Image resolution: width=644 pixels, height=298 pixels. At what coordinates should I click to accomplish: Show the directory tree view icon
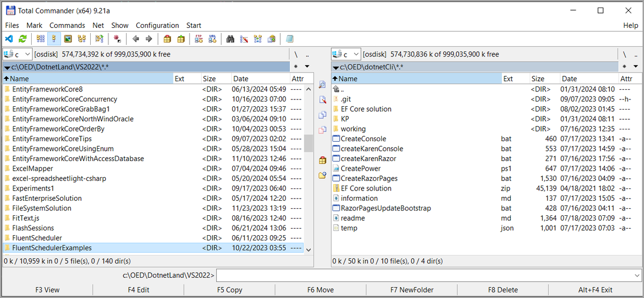(x=82, y=39)
